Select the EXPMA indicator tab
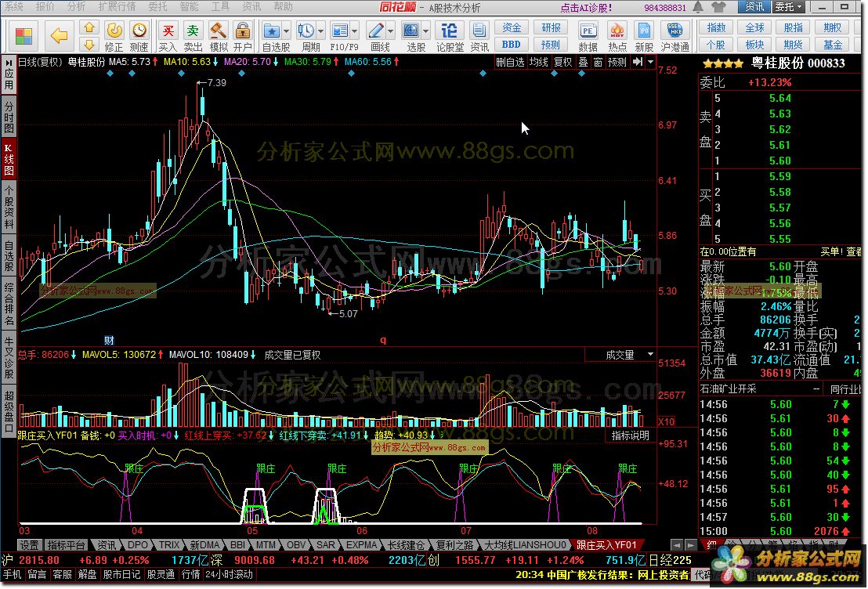This screenshot has height=589, width=868. pos(361,545)
